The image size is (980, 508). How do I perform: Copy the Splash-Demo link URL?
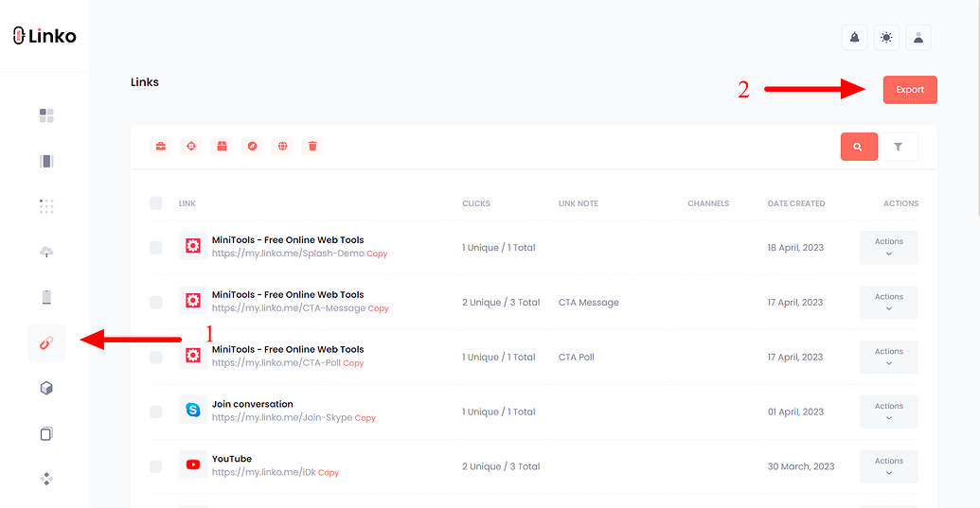pyautogui.click(x=377, y=254)
